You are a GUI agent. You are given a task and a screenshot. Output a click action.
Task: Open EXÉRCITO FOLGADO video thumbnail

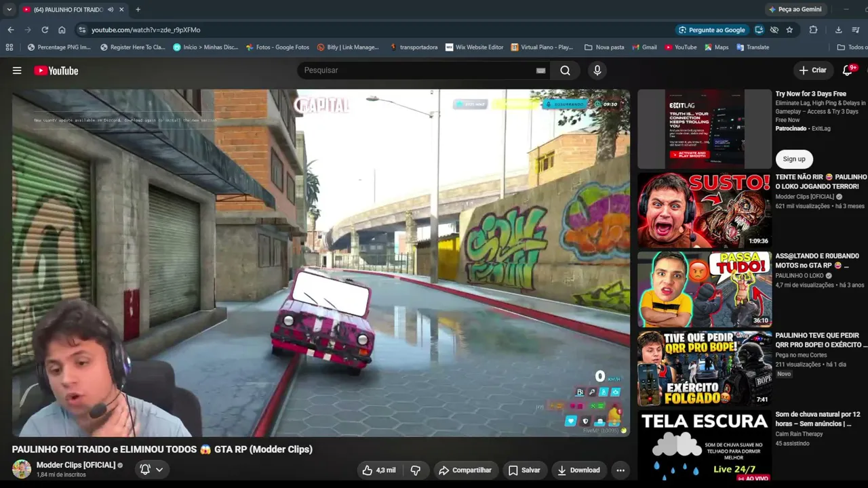[x=705, y=369]
